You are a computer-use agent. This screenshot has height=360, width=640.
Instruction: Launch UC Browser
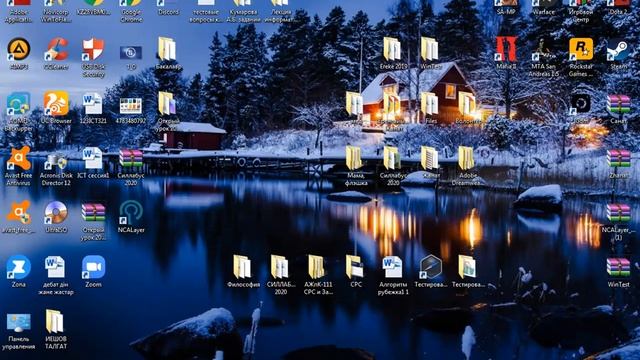(x=56, y=104)
